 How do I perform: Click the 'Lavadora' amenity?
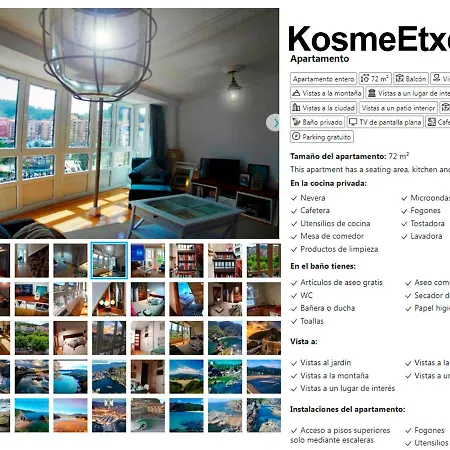tap(426, 236)
